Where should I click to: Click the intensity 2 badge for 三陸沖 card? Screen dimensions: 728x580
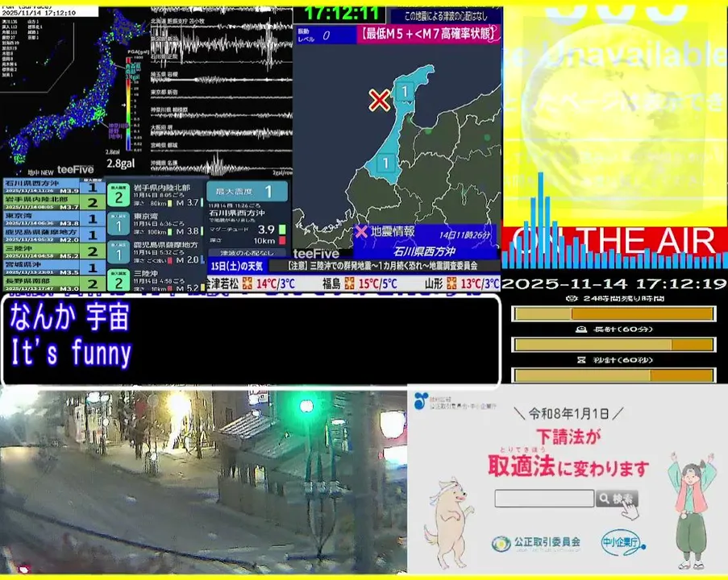click(x=119, y=281)
